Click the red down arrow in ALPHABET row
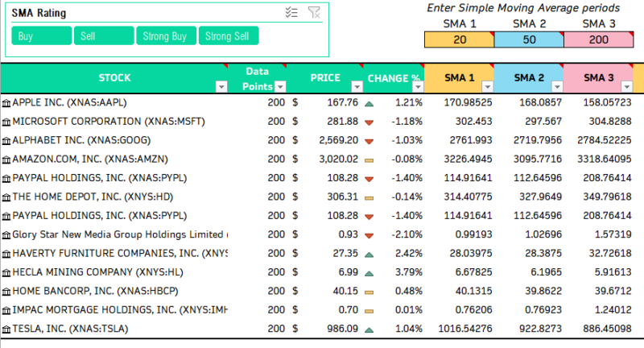Image resolution: width=644 pixels, height=348 pixels. point(369,141)
